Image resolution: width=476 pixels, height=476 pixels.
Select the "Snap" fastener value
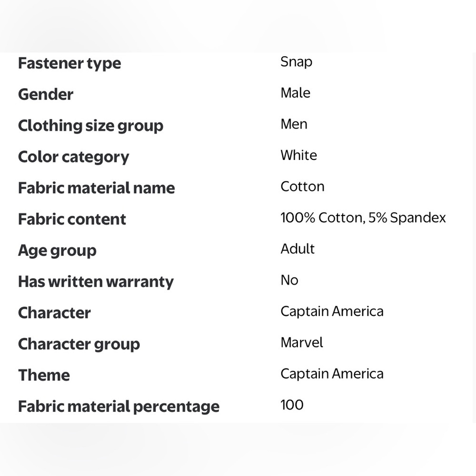pos(296,62)
